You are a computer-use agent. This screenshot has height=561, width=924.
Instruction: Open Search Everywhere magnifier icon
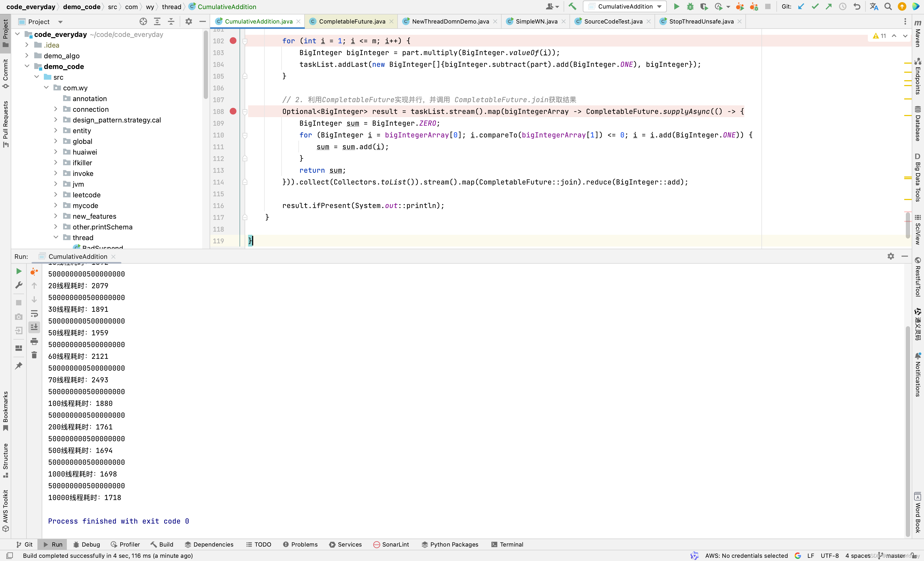pos(888,6)
